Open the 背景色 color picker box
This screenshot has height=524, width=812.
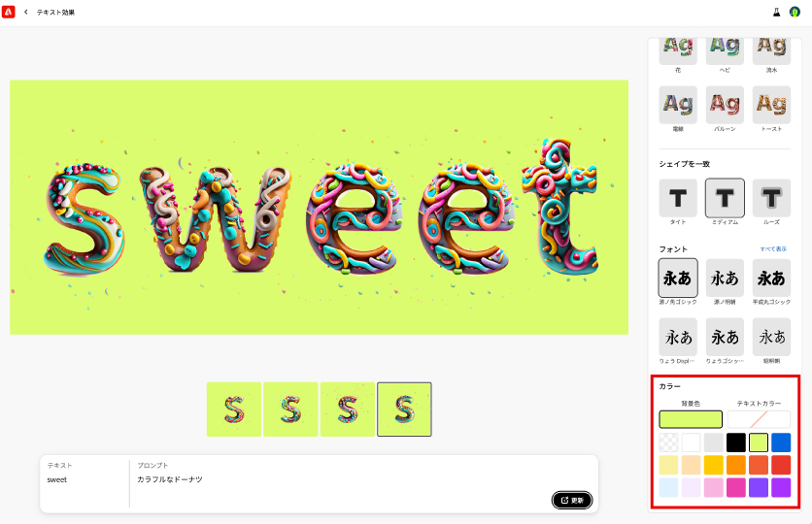click(691, 419)
